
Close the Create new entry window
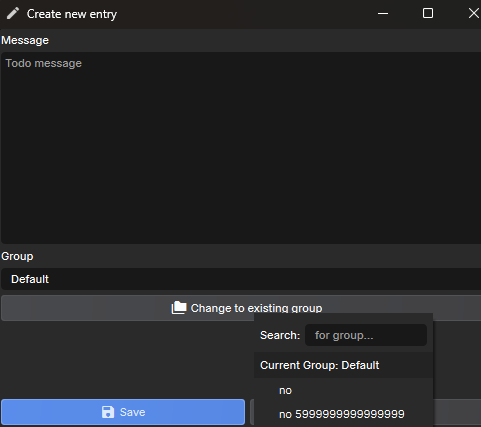click(x=473, y=14)
